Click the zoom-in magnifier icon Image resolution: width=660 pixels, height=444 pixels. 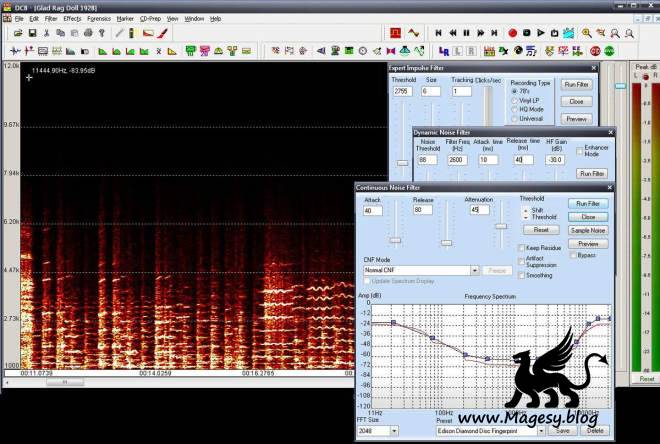click(586, 33)
